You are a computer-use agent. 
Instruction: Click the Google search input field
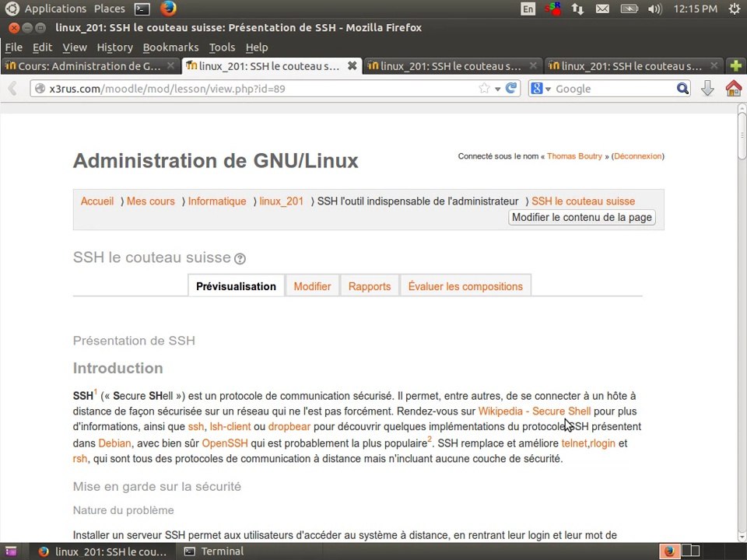(614, 89)
